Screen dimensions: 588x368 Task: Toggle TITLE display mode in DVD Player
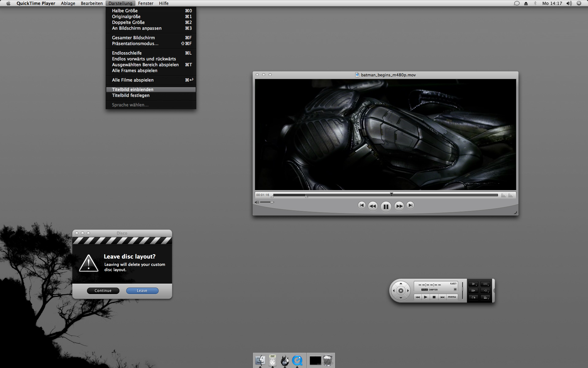pyautogui.click(x=424, y=290)
